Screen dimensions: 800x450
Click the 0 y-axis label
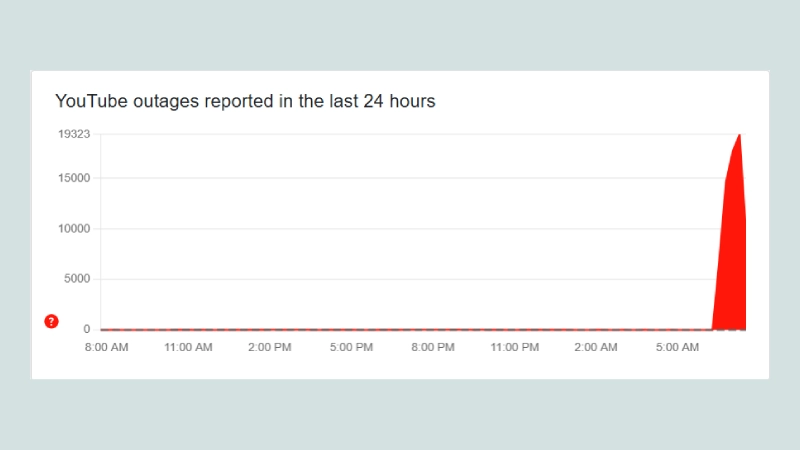(x=87, y=329)
